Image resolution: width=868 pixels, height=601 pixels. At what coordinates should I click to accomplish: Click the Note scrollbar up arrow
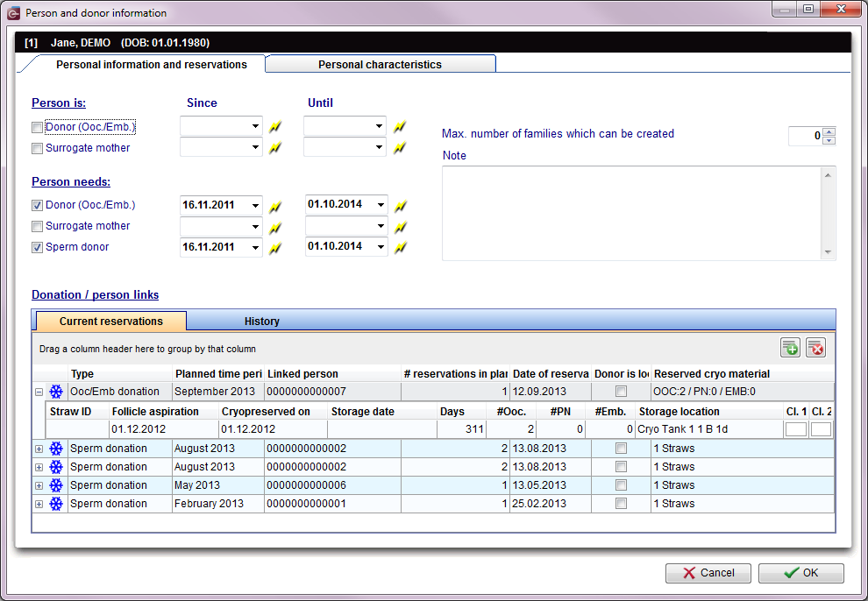click(828, 175)
